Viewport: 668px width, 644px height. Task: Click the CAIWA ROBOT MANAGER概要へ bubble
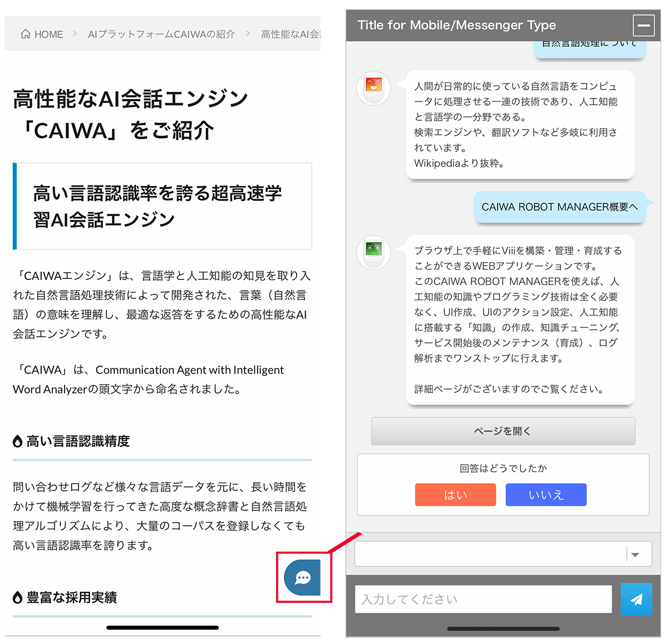pyautogui.click(x=559, y=207)
